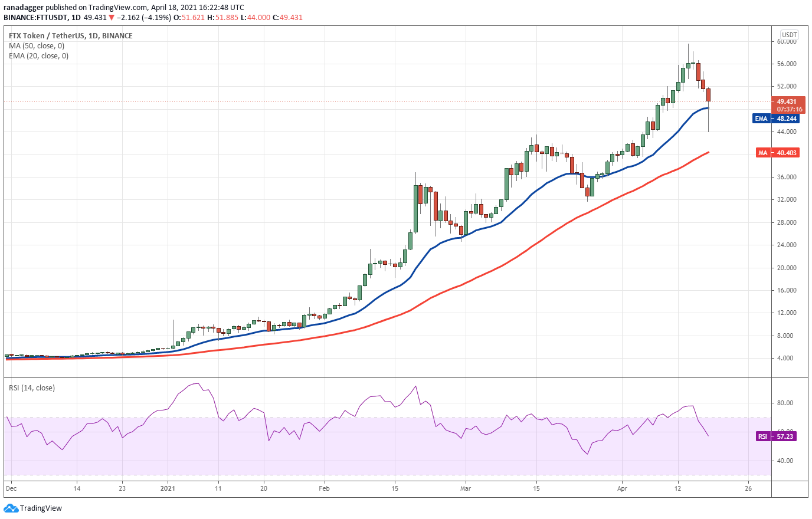Click the EMA value 48.244 on price axis
Screen dimensions: 812x519
pyautogui.click(x=787, y=119)
